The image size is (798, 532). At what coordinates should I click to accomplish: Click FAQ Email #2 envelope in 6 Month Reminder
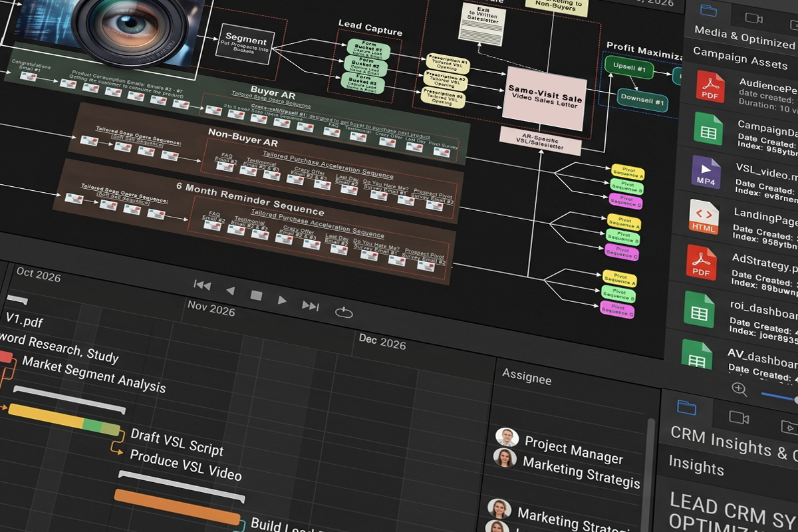213,224
